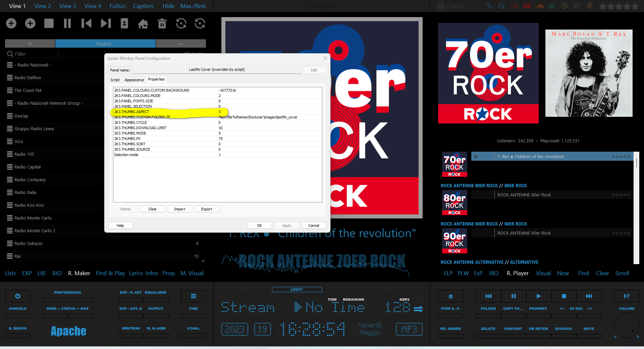Click the Import button in properties dialog
644x349 pixels.
point(179,209)
